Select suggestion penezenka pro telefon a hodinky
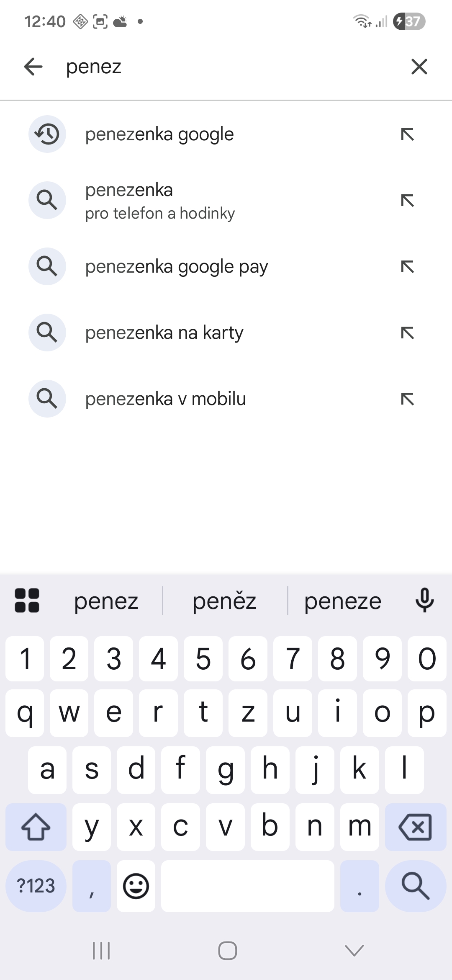 tap(160, 201)
